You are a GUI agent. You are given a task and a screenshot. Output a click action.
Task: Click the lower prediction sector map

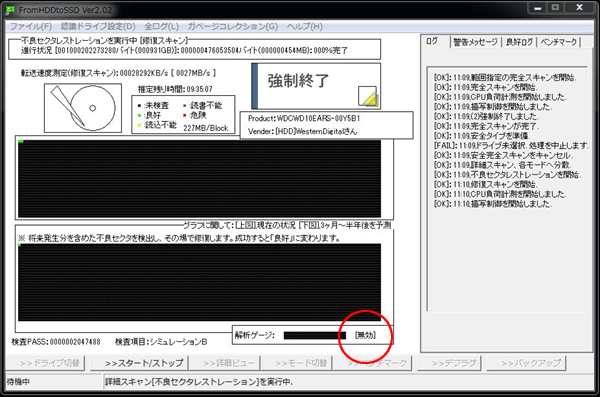(199, 282)
